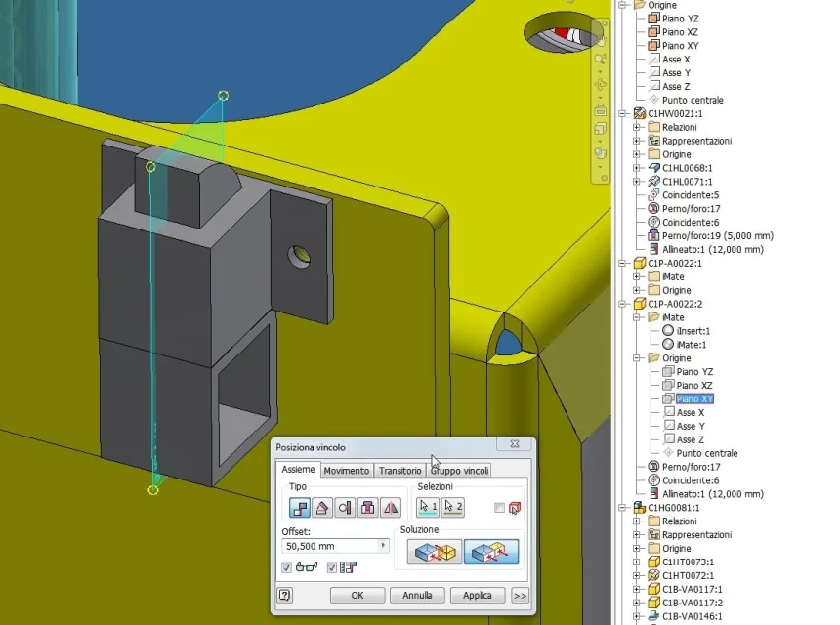This screenshot has width=840, height=625.
Task: Select the Mate solution icon
Action: 435,552
